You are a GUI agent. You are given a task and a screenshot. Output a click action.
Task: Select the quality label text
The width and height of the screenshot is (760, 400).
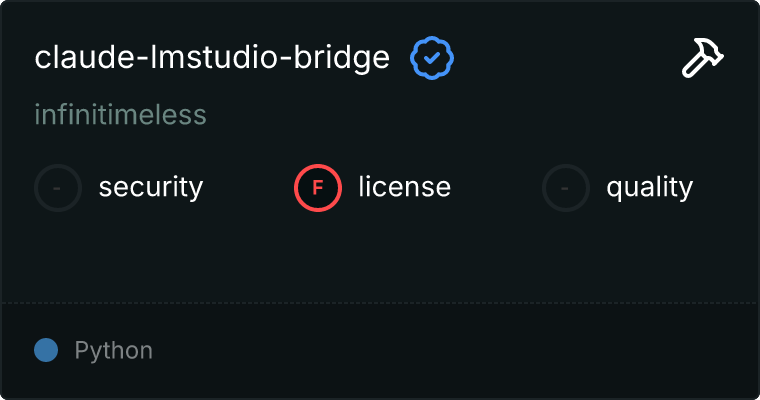(649, 187)
